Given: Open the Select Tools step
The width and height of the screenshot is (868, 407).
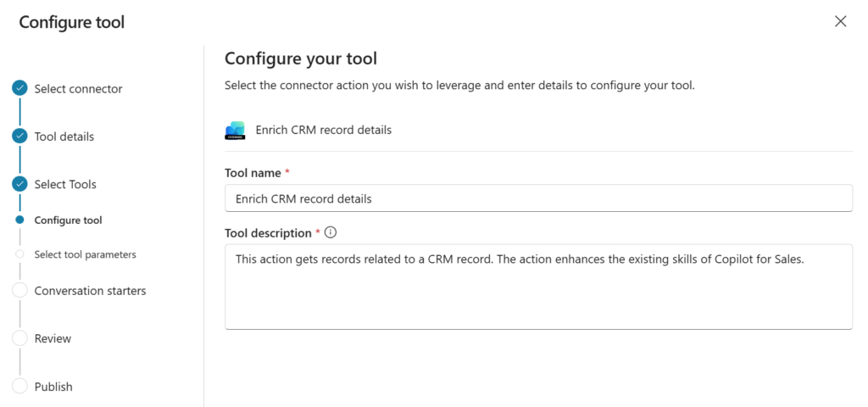Looking at the screenshot, I should coord(65,184).
